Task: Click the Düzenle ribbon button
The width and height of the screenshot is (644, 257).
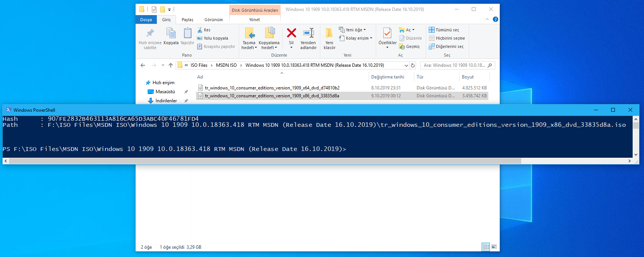Action: [411, 38]
